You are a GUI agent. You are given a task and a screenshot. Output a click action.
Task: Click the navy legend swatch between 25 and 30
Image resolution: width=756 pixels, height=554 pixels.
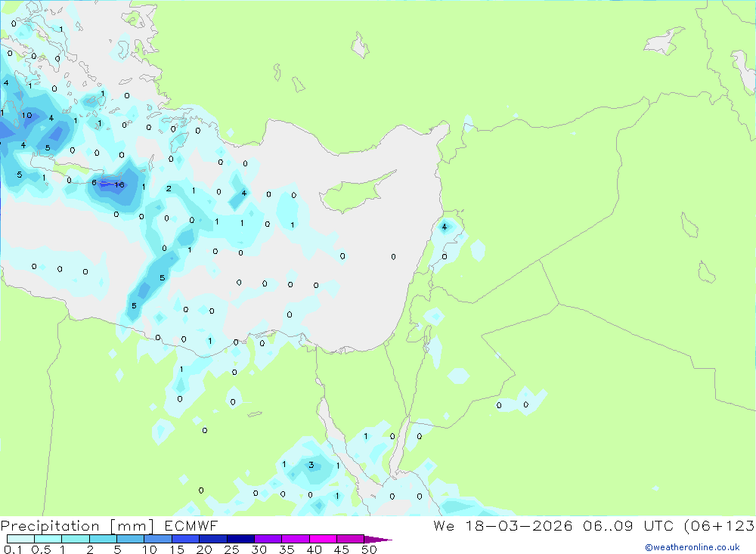(240, 539)
